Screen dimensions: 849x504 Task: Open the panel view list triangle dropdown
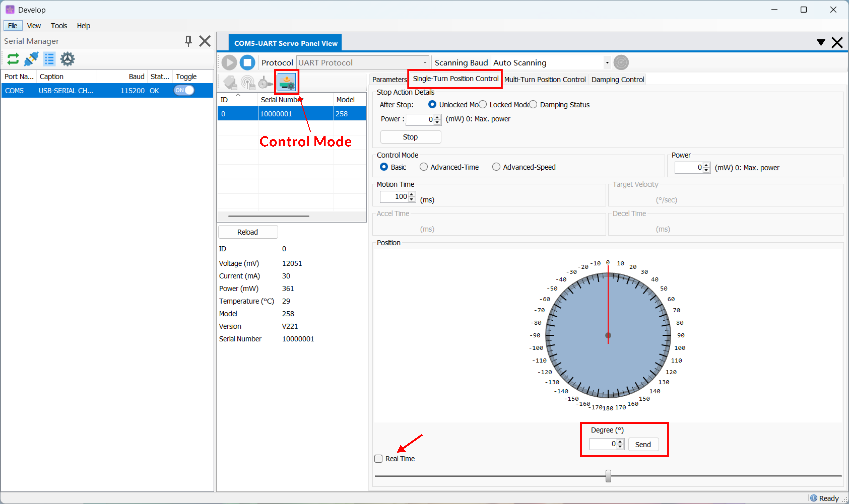pyautogui.click(x=821, y=42)
